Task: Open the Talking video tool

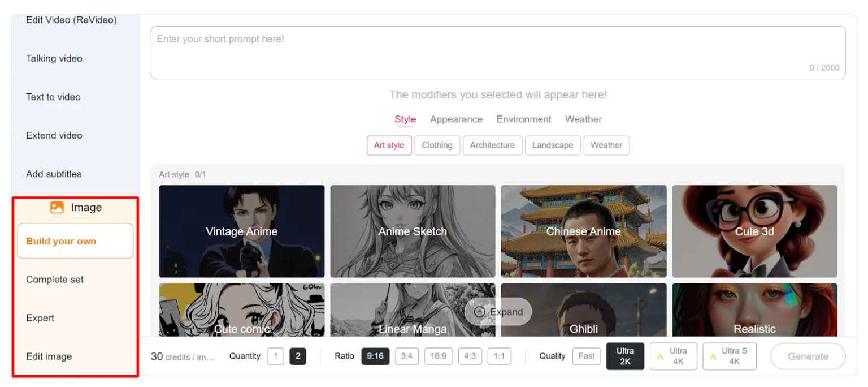Action: pos(54,58)
